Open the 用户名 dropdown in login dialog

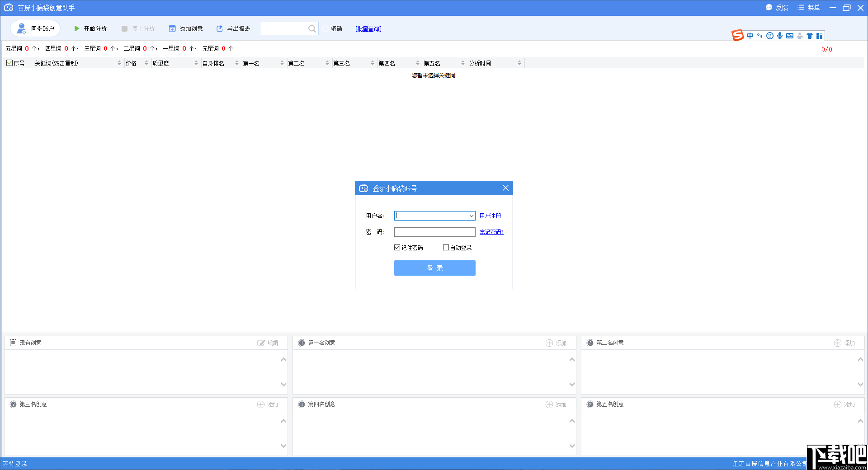click(472, 216)
